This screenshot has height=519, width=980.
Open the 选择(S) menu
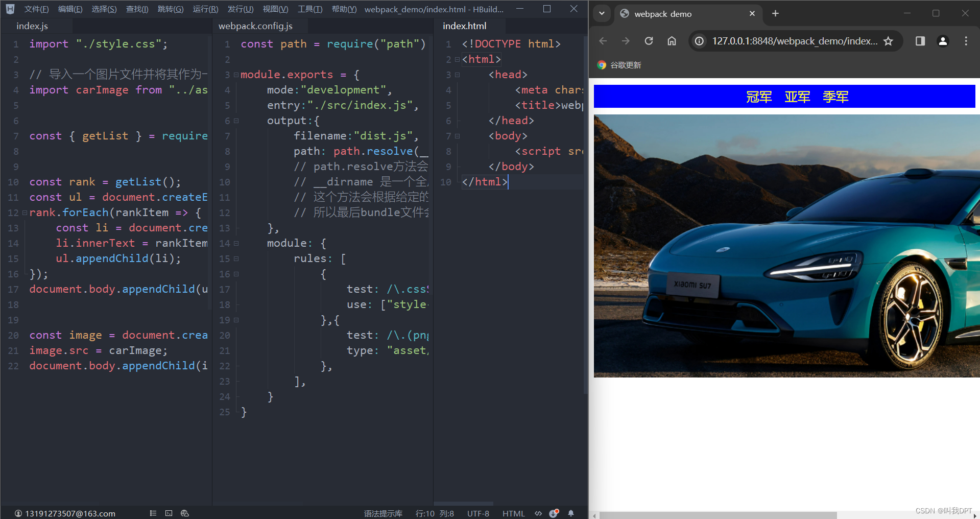pos(104,9)
